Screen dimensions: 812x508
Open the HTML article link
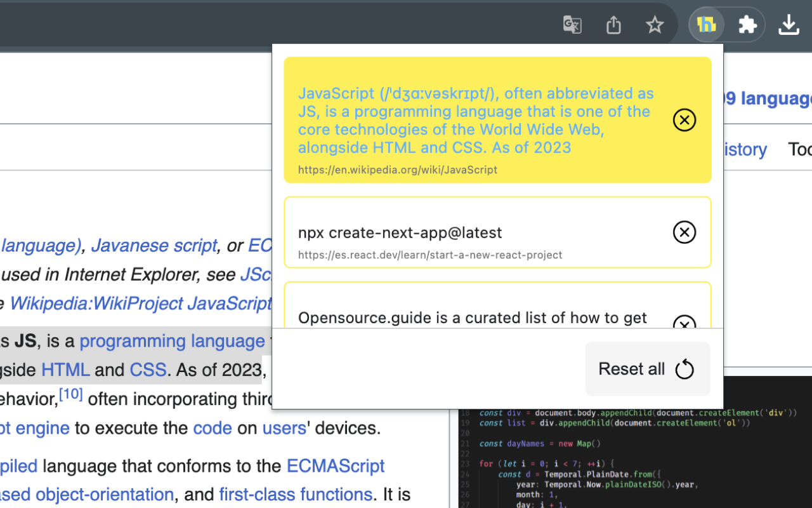point(65,370)
